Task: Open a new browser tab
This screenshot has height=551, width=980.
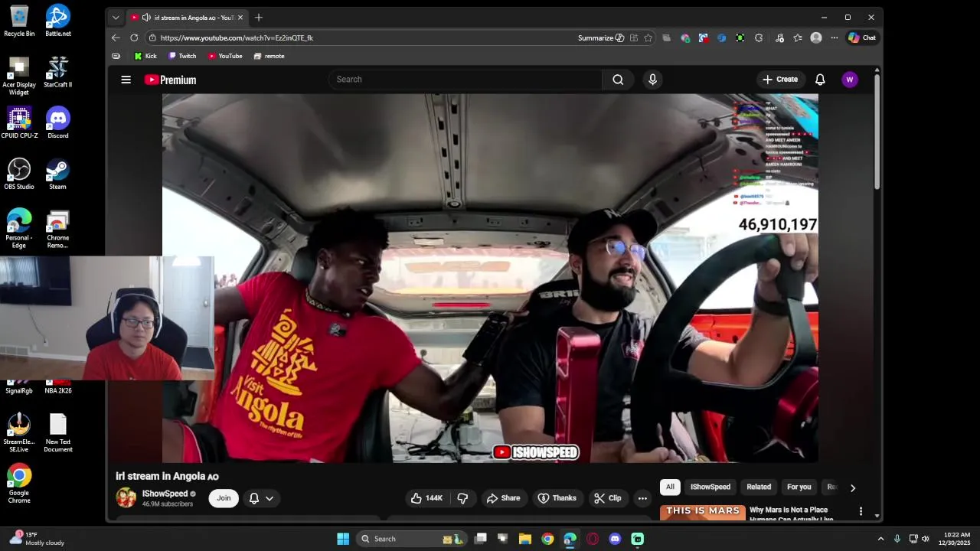Action: [259, 18]
